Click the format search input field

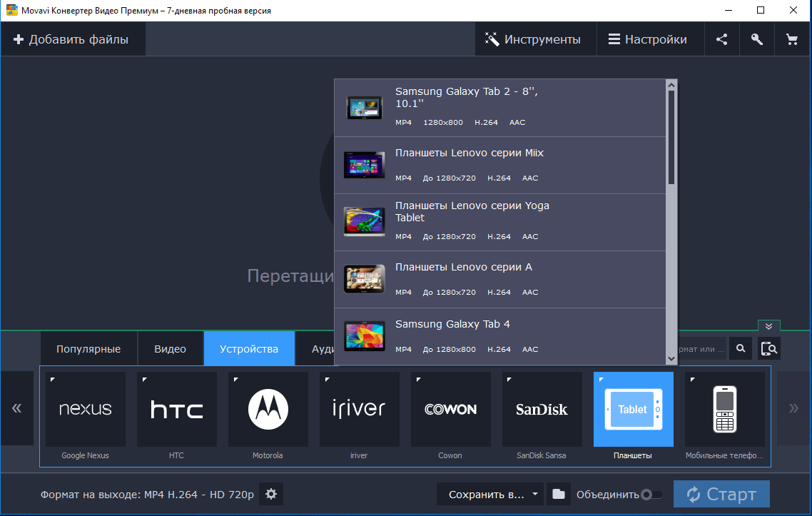pos(701,349)
